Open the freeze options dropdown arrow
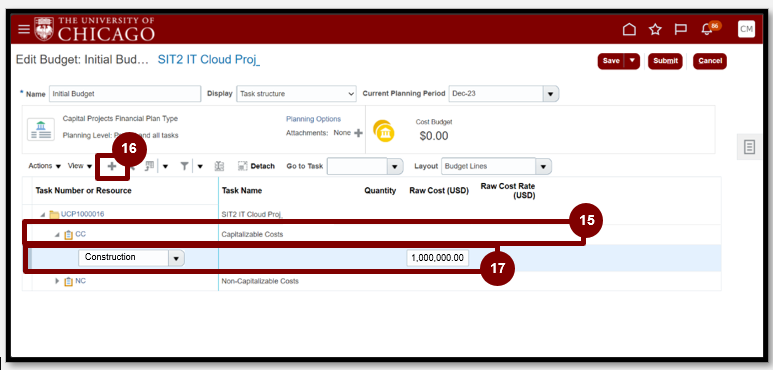This screenshot has width=773, height=370. [x=165, y=167]
